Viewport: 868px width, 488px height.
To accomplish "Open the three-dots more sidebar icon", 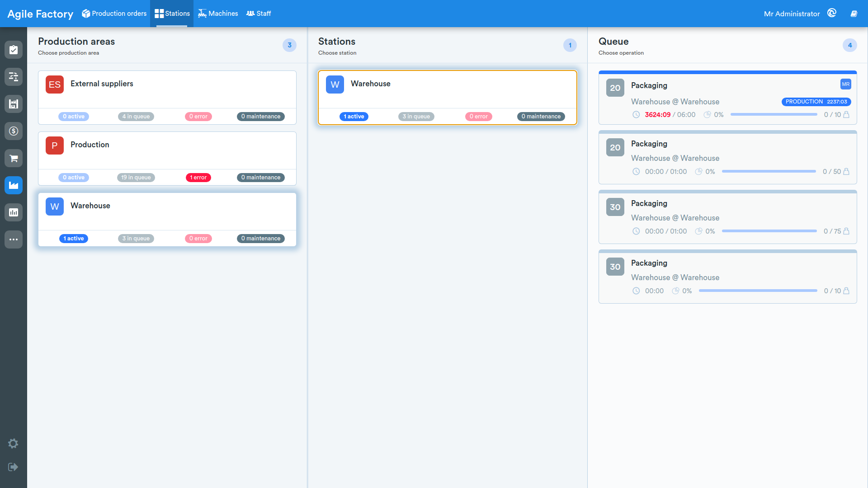I will (14, 239).
